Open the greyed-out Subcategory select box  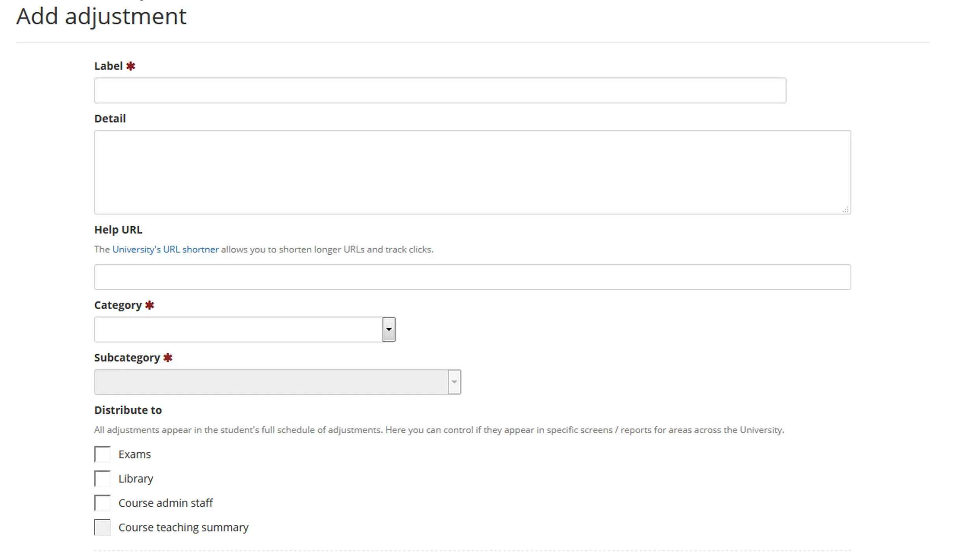pos(271,382)
